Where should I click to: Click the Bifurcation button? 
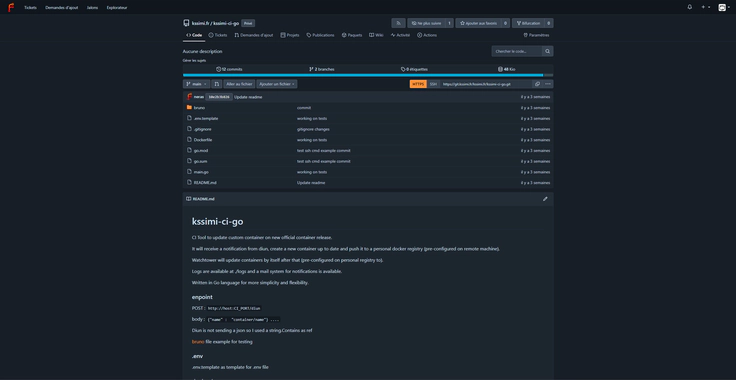coord(528,23)
